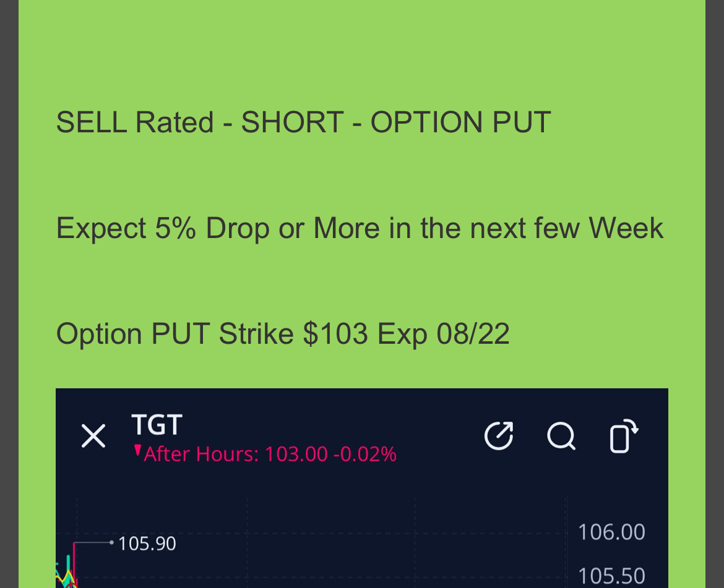
Task: Click the -0.02% change value
Action: [x=364, y=454]
